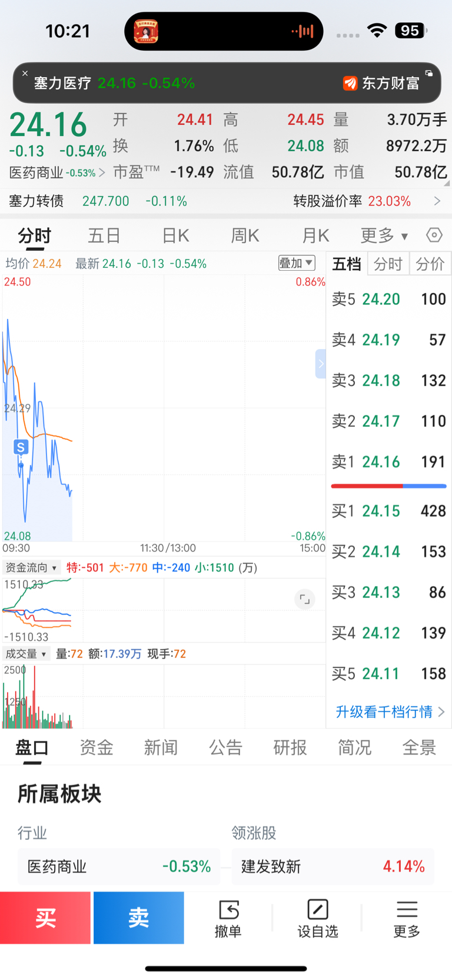Open 更多 chart period dropdown
This screenshot has height=980, width=452.
coord(384,236)
